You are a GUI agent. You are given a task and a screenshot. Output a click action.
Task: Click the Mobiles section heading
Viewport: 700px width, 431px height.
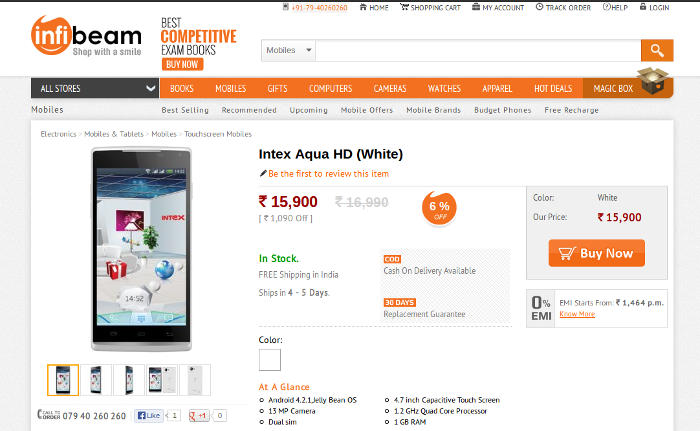pos(47,110)
